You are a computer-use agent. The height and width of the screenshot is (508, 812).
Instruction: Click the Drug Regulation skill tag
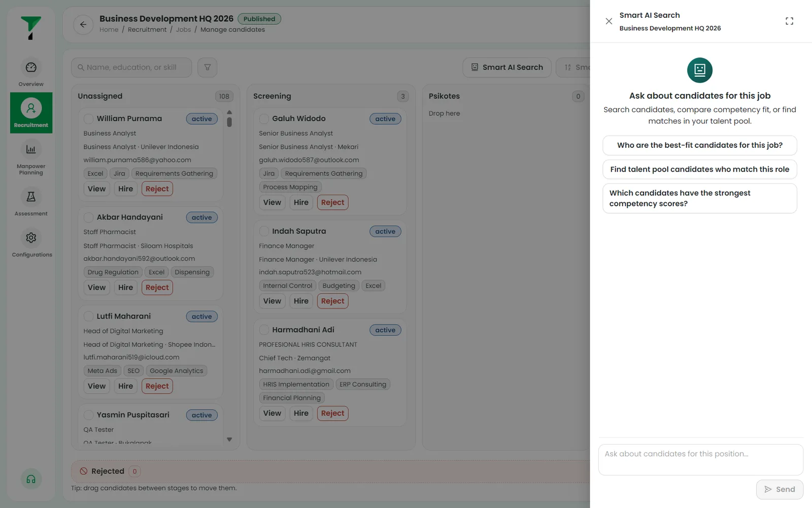113,272
